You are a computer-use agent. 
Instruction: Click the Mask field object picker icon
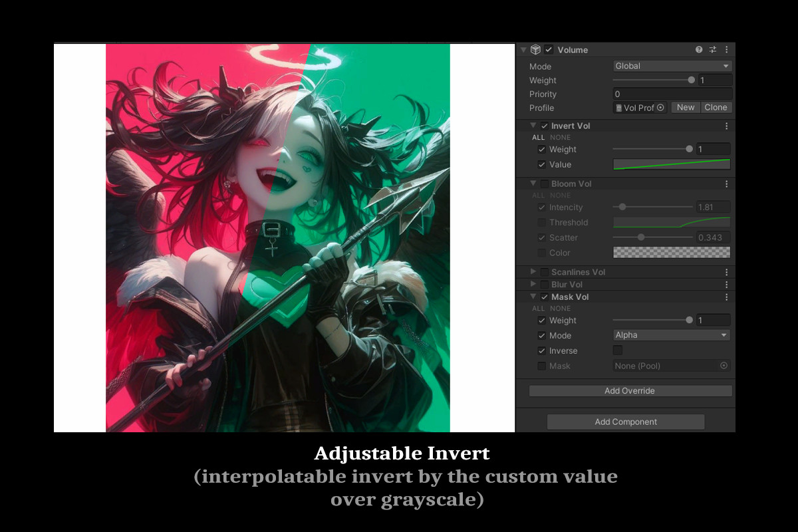[724, 366]
